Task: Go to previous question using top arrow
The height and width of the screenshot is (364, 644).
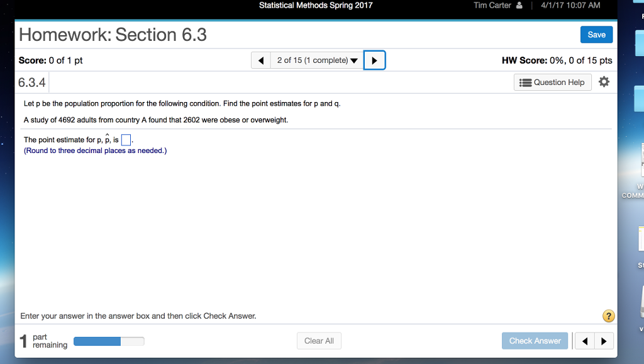Action: pyautogui.click(x=260, y=60)
